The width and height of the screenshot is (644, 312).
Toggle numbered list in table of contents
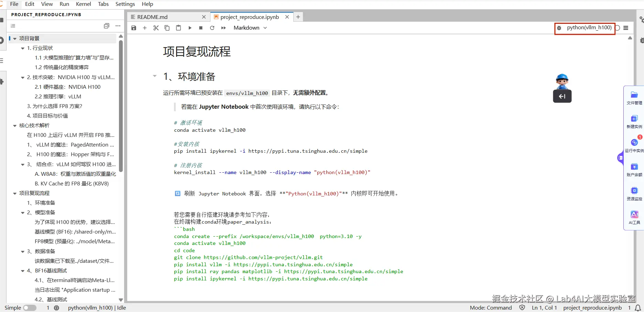(x=13, y=26)
